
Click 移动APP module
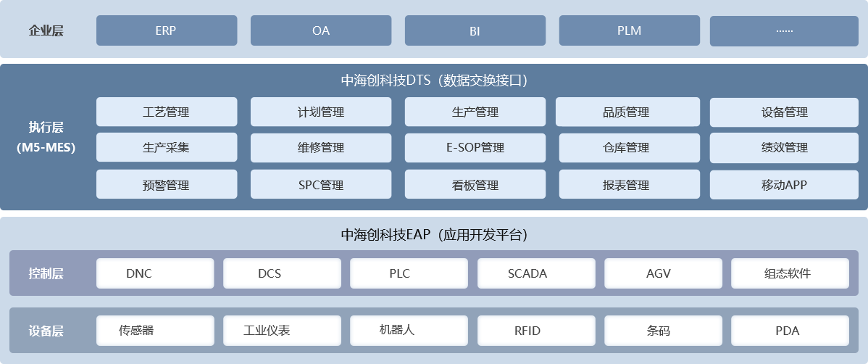784,184
